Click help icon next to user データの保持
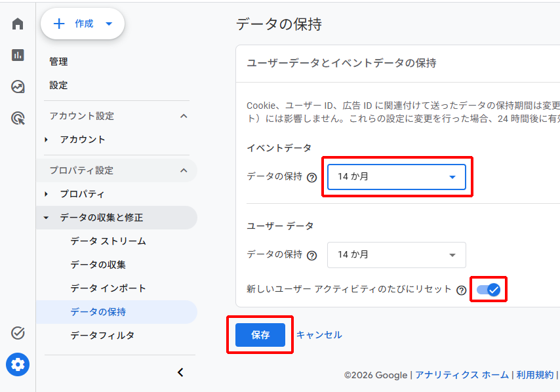 pyautogui.click(x=311, y=255)
